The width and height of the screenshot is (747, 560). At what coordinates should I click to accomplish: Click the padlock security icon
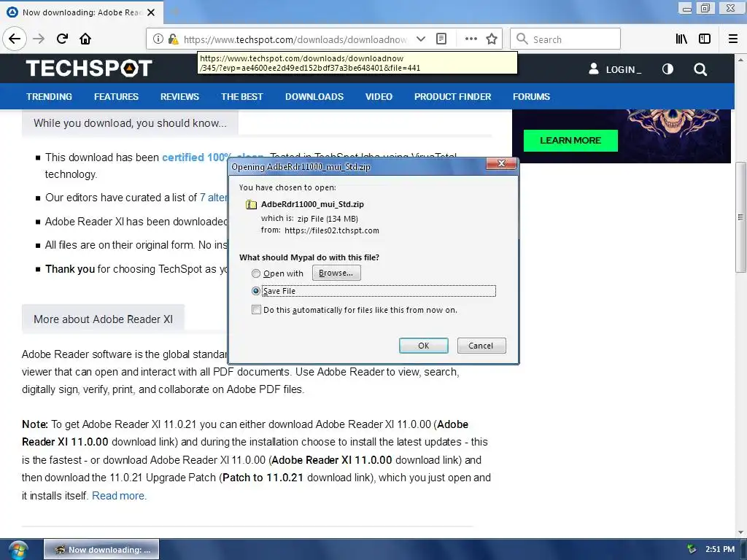coord(173,39)
